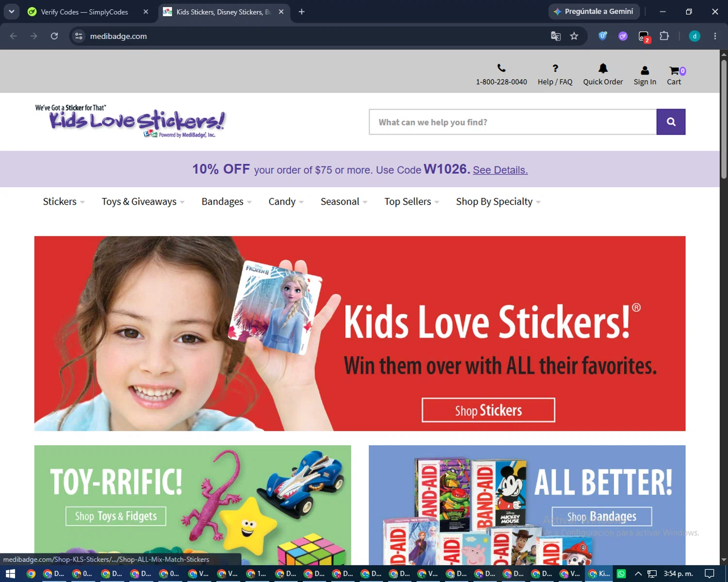This screenshot has height=582, width=728.
Task: Click the translate page icon
Action: click(556, 36)
